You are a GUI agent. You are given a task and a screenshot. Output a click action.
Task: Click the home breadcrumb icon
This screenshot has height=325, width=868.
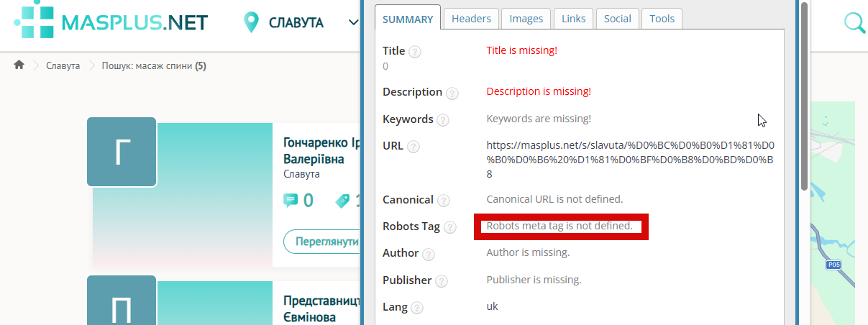click(x=19, y=65)
